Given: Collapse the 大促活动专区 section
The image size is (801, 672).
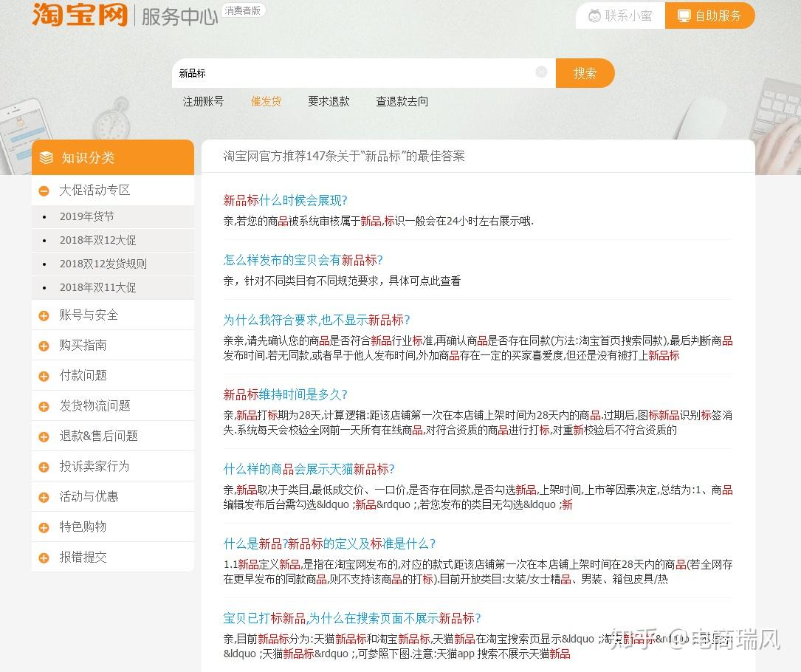Looking at the screenshot, I should [x=44, y=190].
